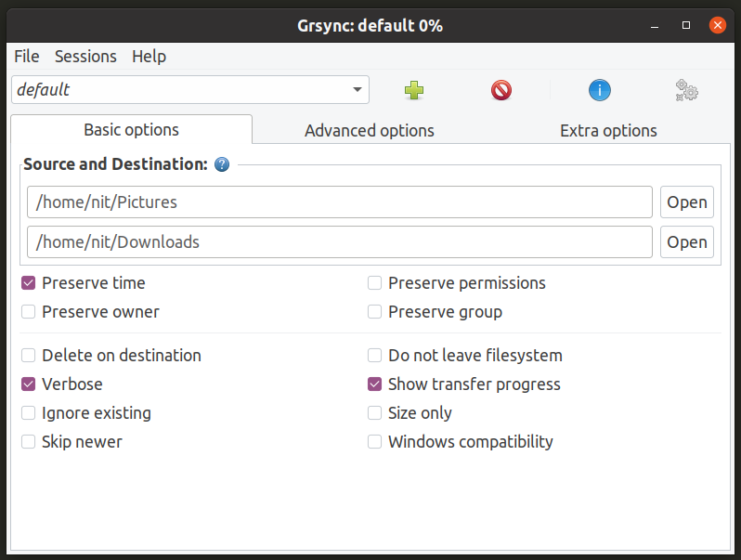Enable Windows compatibility checkbox

coord(375,442)
